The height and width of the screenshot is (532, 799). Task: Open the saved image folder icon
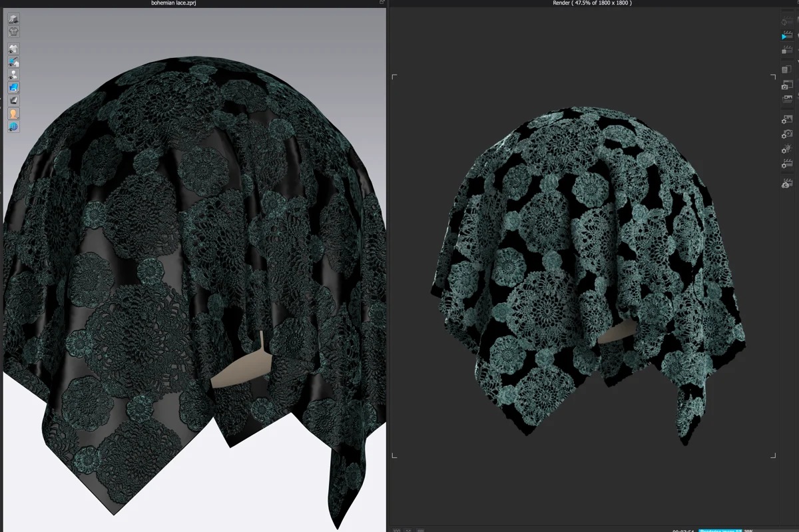click(x=787, y=99)
